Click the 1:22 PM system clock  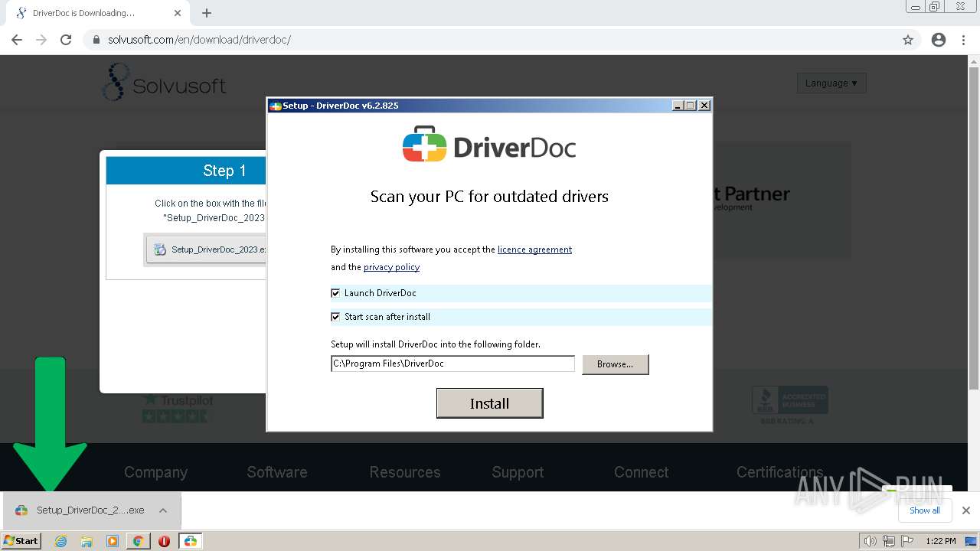941,541
